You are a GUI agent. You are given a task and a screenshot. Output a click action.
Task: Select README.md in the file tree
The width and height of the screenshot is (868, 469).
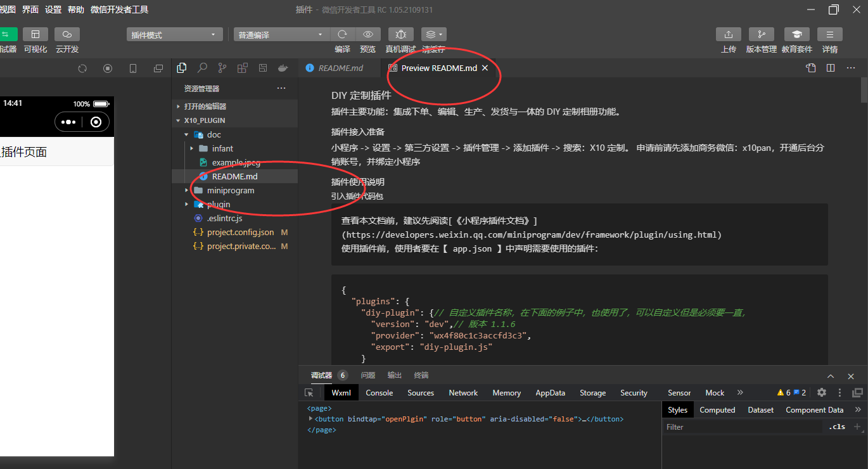[x=234, y=176]
